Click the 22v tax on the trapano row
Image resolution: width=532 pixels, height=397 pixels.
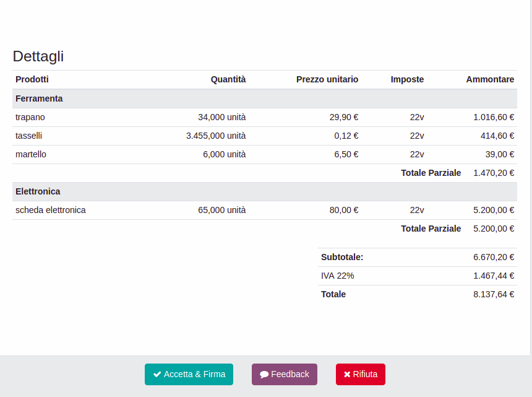pos(417,117)
